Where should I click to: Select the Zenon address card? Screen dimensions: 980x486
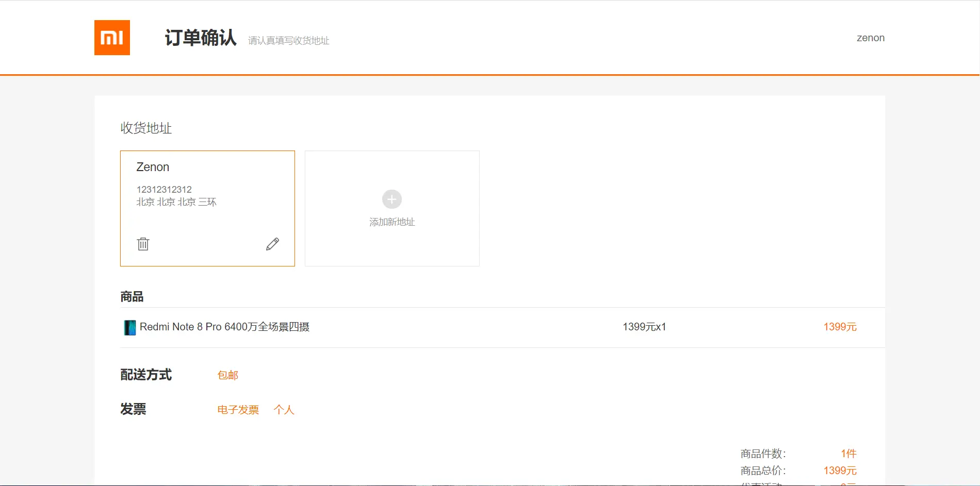(x=207, y=208)
